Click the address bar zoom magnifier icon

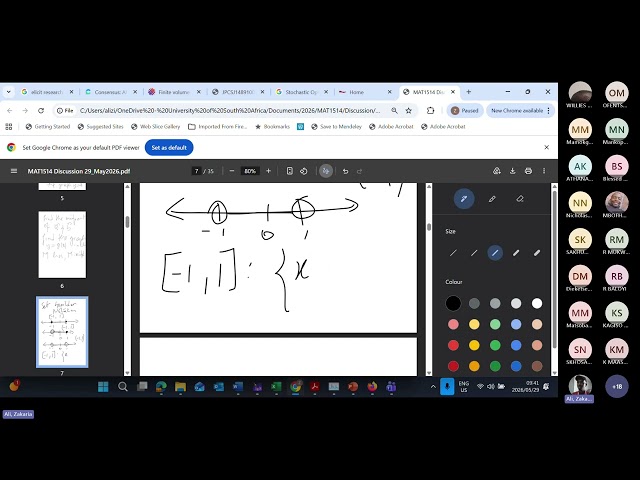394,111
